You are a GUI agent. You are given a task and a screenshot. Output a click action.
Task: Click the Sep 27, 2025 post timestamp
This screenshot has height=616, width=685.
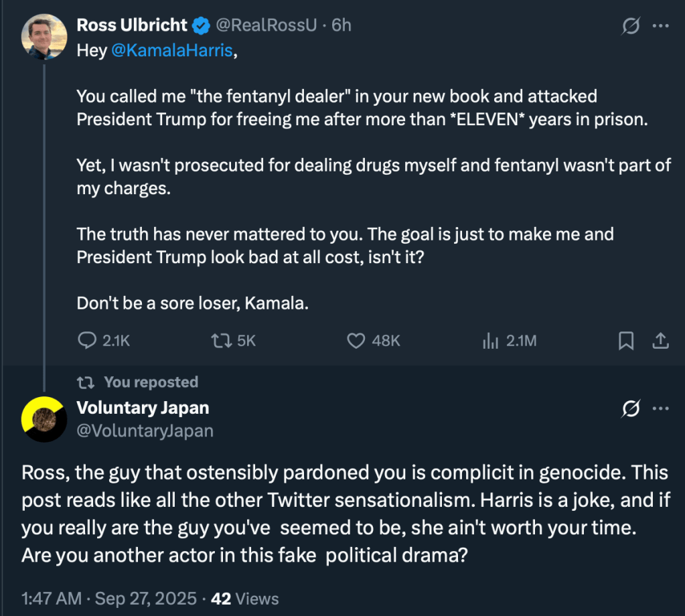147,598
